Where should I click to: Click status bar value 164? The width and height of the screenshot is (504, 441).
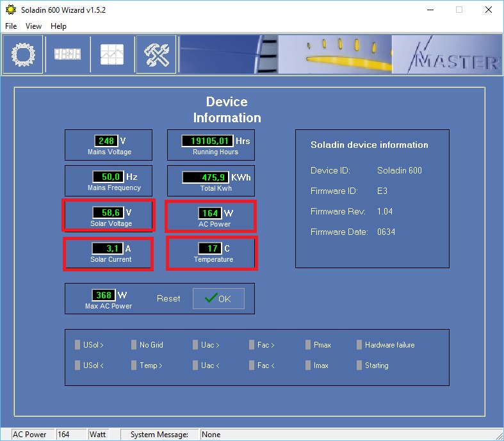(63, 435)
